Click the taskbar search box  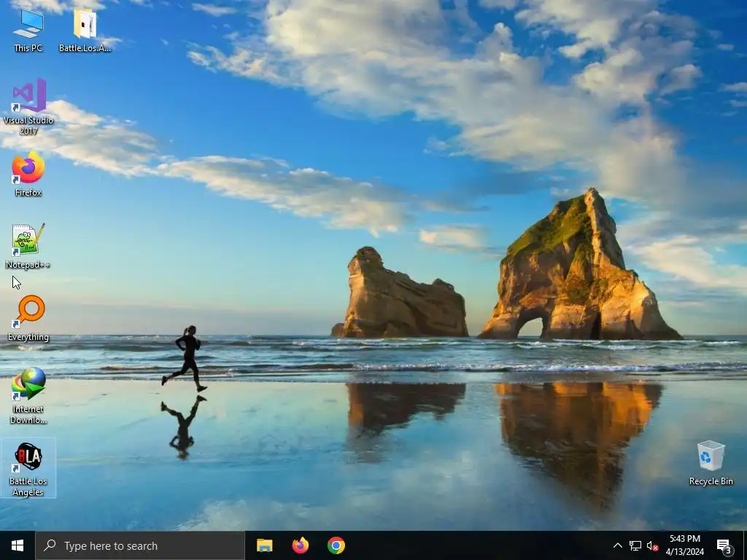point(140,545)
